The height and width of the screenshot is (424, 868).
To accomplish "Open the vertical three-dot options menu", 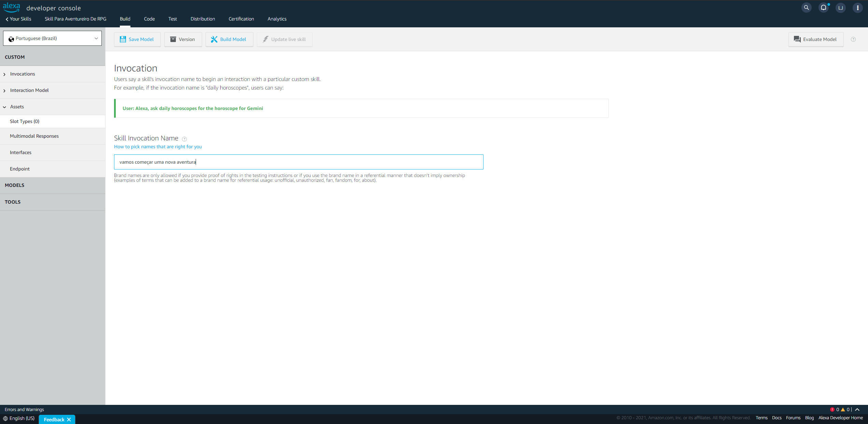I will (857, 8).
